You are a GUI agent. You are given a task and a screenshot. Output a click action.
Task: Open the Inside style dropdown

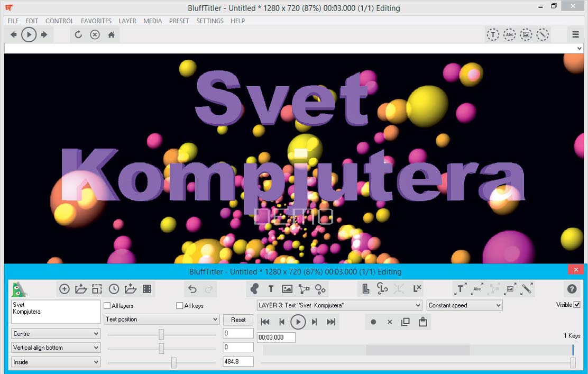[56, 362]
